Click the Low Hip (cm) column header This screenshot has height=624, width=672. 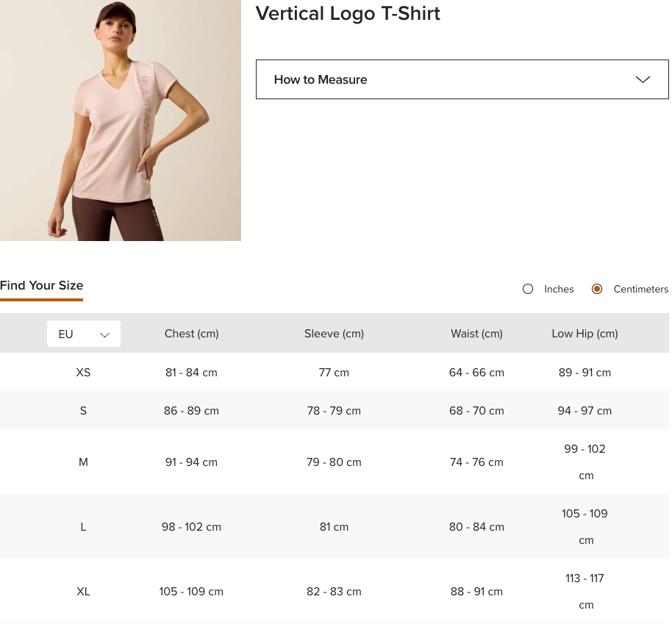click(585, 334)
